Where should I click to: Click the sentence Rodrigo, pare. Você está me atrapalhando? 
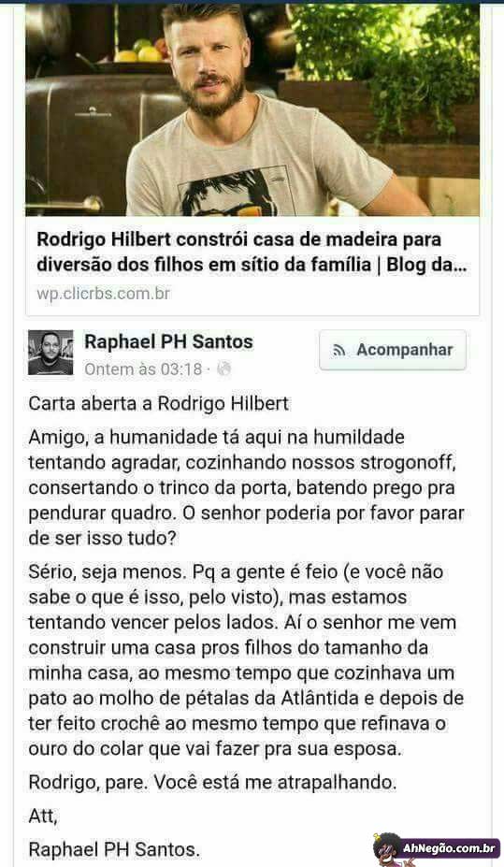[213, 782]
